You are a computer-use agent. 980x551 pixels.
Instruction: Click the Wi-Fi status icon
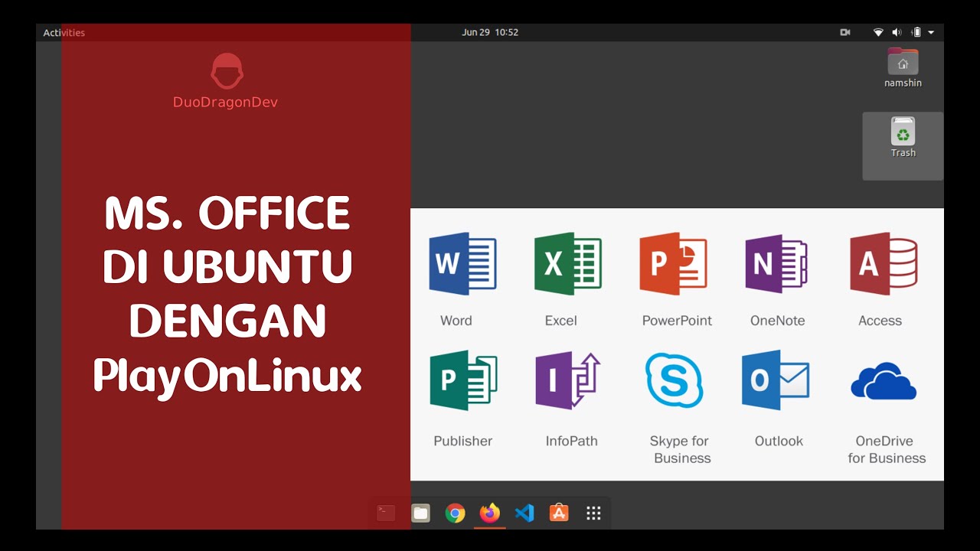878,32
